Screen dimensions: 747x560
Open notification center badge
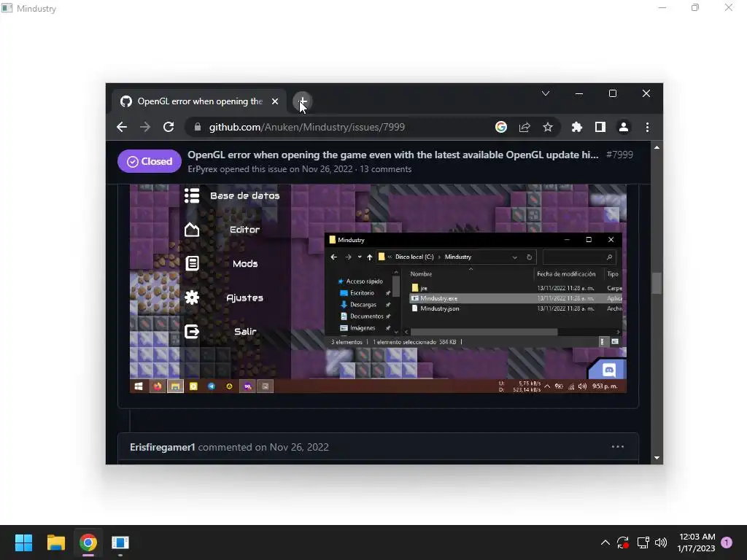[x=727, y=542]
